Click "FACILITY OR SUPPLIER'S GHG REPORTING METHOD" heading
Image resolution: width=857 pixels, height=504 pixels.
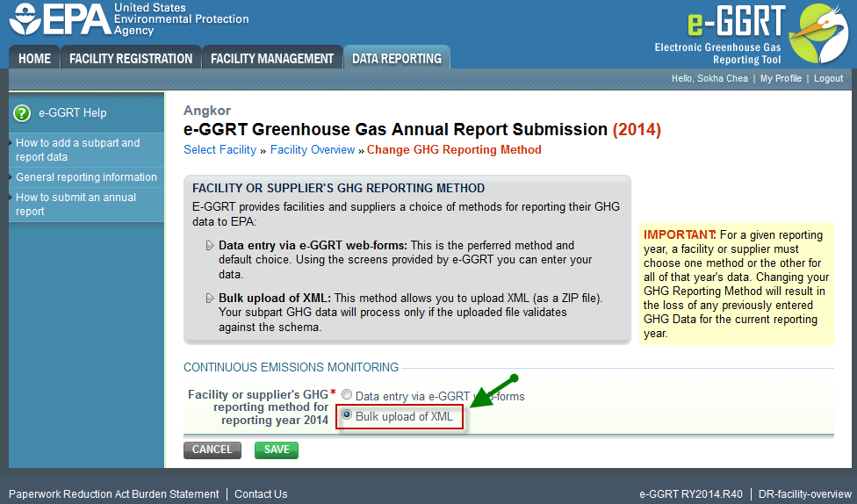(x=338, y=188)
